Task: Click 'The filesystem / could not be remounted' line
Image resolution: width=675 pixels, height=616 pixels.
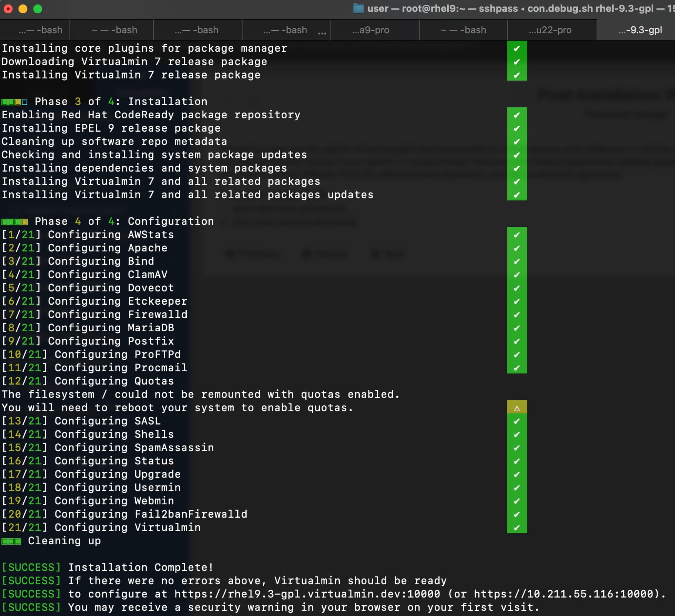Action: coord(201,394)
